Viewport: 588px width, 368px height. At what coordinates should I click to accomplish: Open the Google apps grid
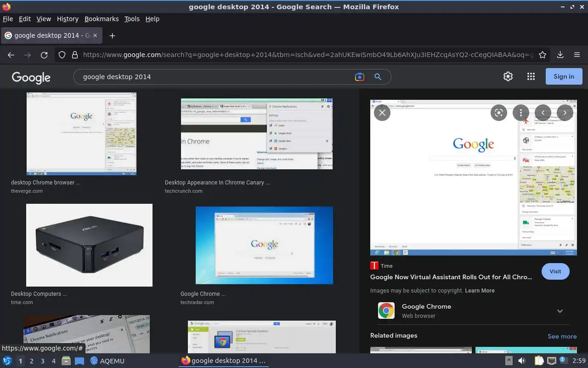point(531,76)
